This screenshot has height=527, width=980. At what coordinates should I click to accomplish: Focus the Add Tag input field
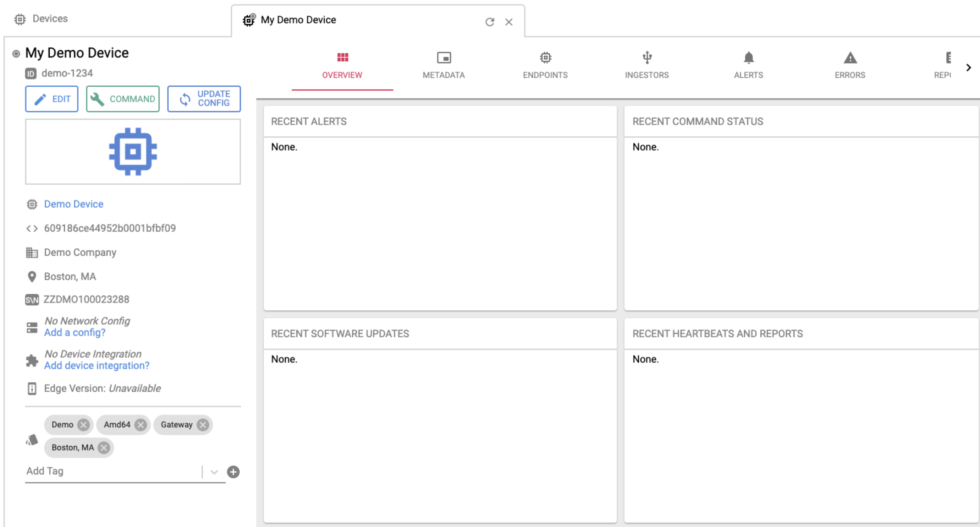pyautogui.click(x=110, y=471)
